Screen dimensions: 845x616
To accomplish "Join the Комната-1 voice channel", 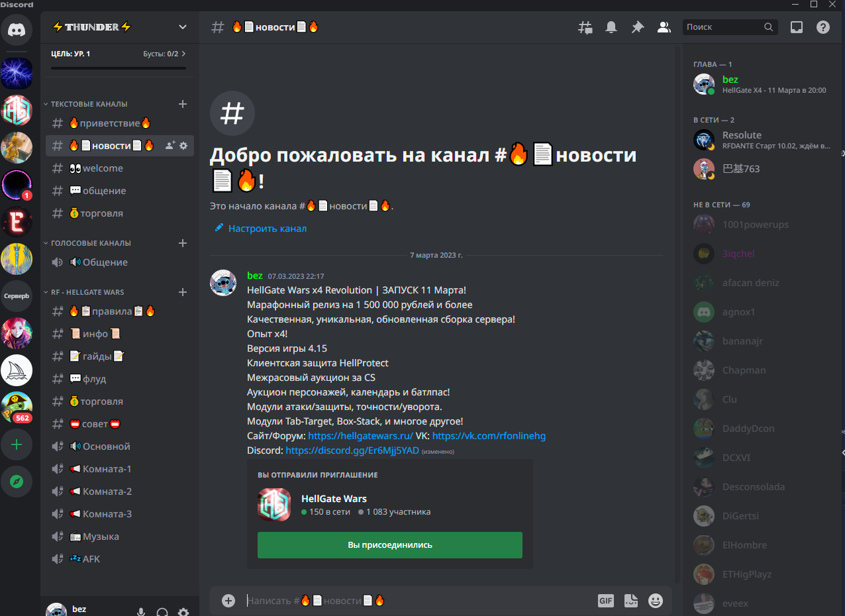I will (120, 469).
